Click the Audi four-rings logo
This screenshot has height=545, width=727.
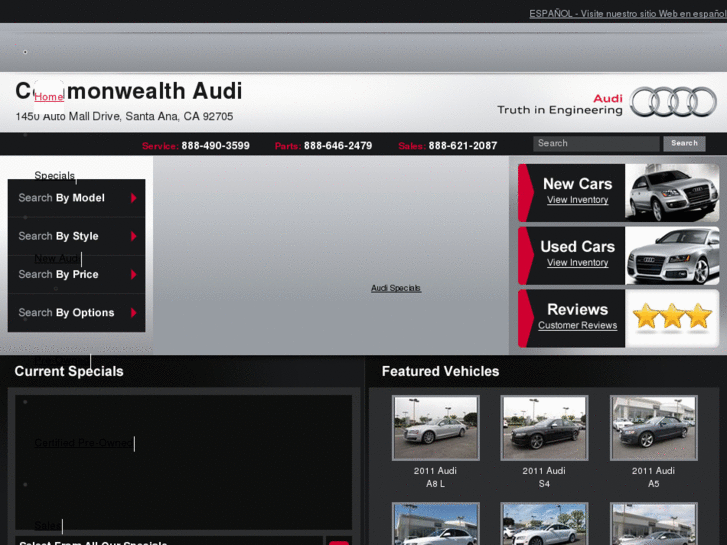673,102
